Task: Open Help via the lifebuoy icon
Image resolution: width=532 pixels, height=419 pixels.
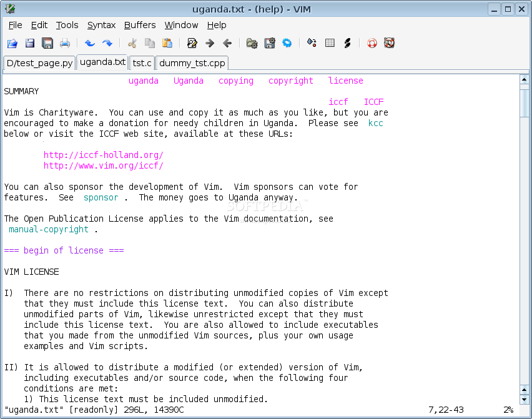Action: coord(372,43)
